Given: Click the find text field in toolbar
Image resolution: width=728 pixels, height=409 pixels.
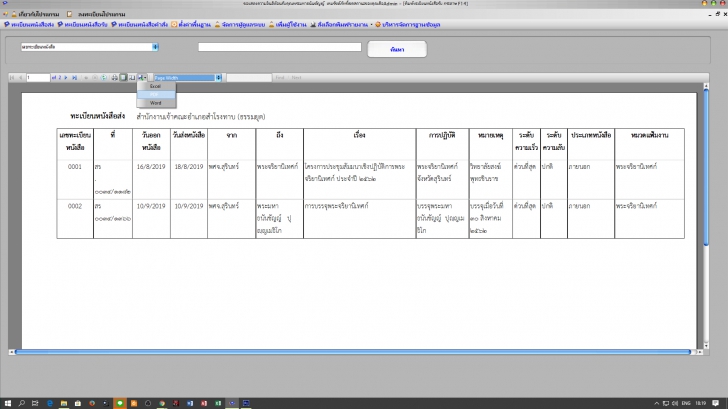Looking at the screenshot, I should click(249, 78).
